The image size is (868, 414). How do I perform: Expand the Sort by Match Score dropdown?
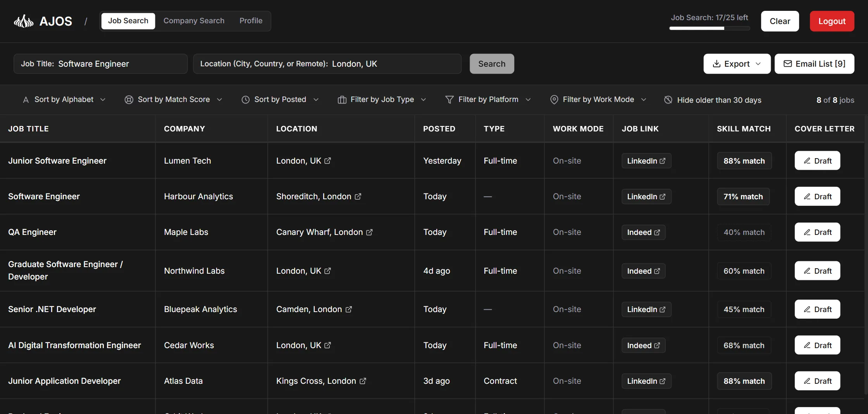coord(174,100)
